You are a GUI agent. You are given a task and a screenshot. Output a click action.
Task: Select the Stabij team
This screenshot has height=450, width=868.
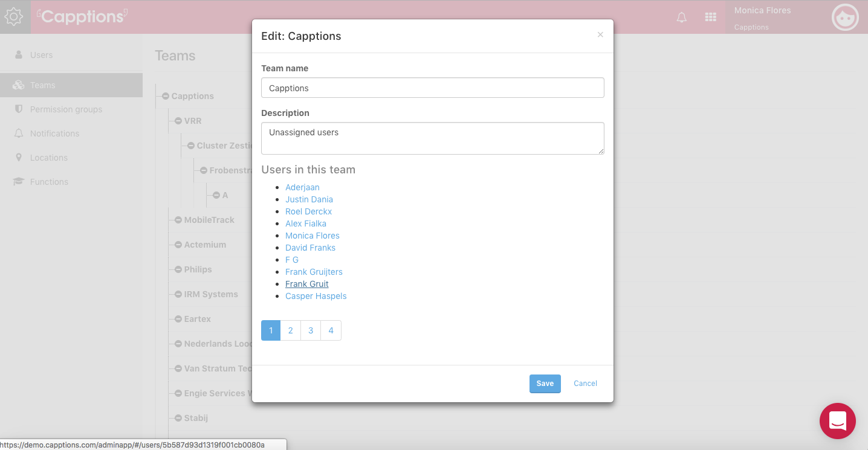196,418
